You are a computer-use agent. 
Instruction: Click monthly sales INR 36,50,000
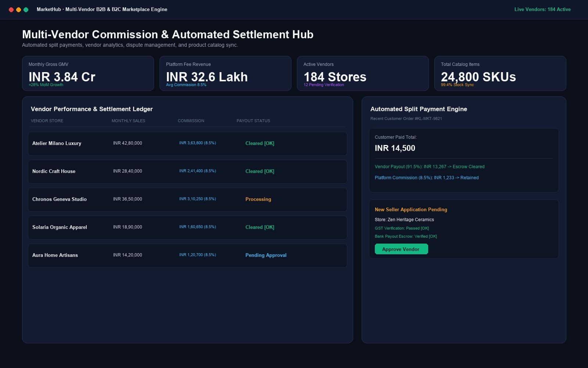point(128,199)
